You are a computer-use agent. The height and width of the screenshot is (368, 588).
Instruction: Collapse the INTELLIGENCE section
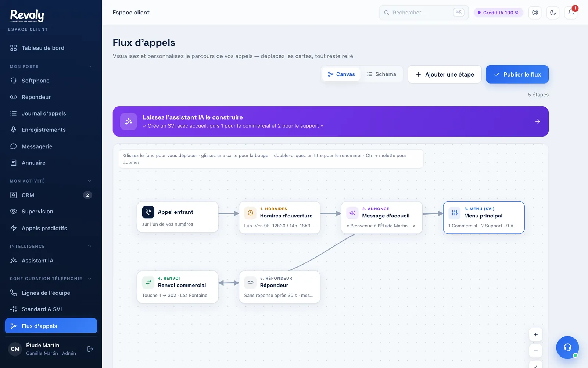90,247
